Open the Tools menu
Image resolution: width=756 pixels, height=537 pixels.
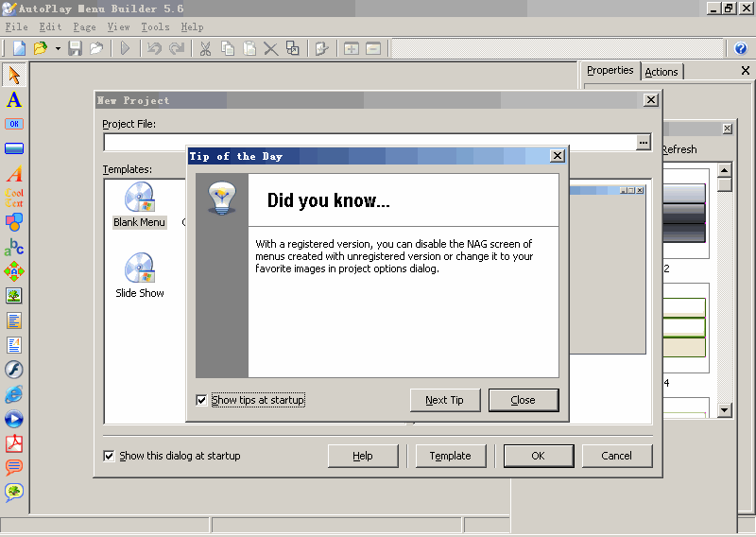(155, 27)
